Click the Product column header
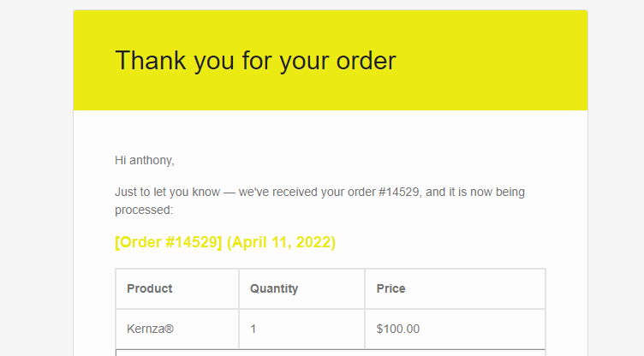644x356 pixels. [x=177, y=288]
